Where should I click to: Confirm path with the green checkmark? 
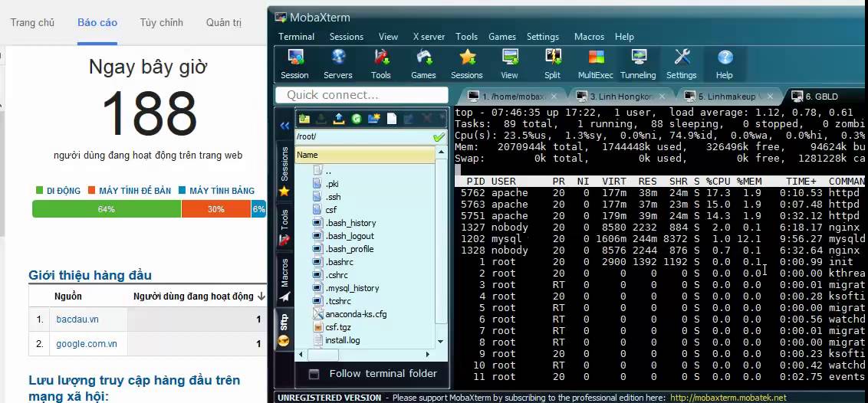[x=439, y=136]
